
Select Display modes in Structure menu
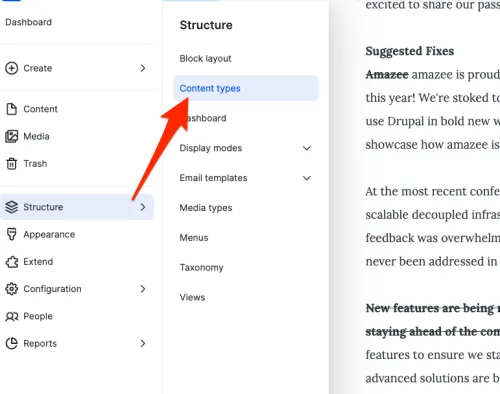(x=211, y=148)
